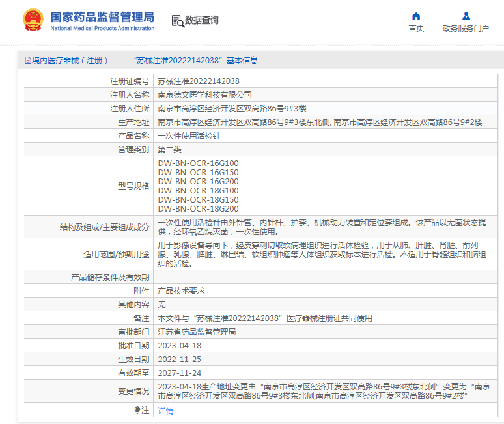Click the 数据查询 magnifier document icon

177,21
